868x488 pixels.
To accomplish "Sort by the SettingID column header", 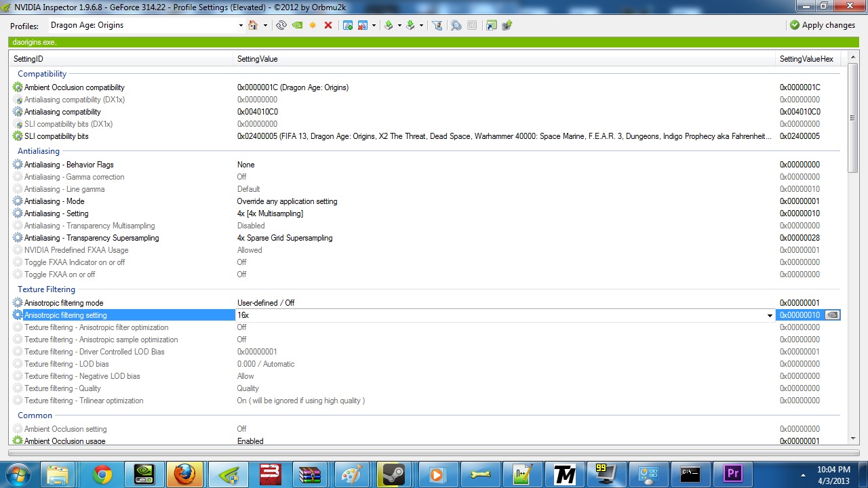I will [x=121, y=59].
